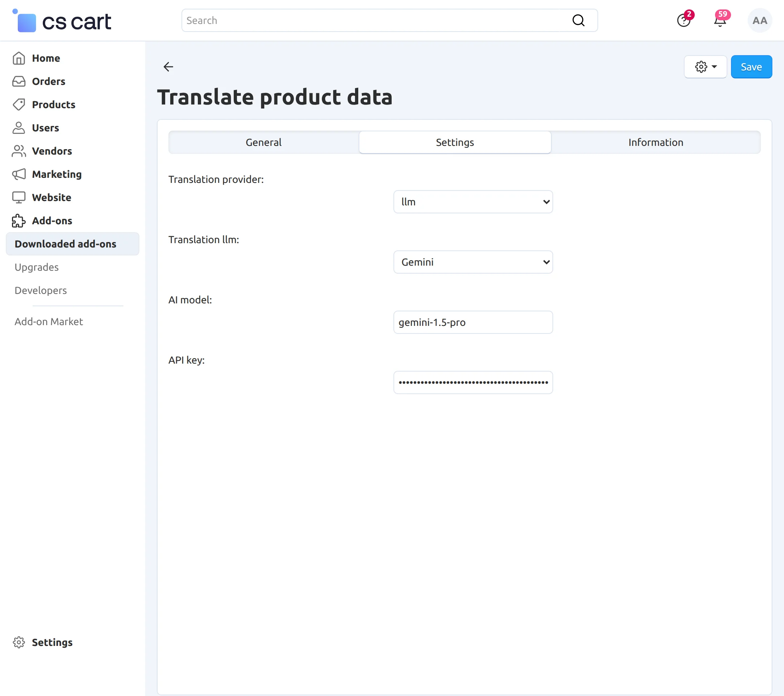Open the Users section icon
This screenshot has width=784, height=696.
point(19,128)
